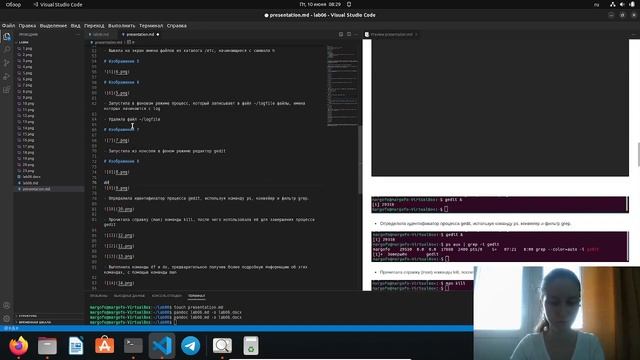Image resolution: width=640 pixels, height=360 pixels.
Task: Expand the Временная шкала (Timeline) section
Action: coord(34,322)
